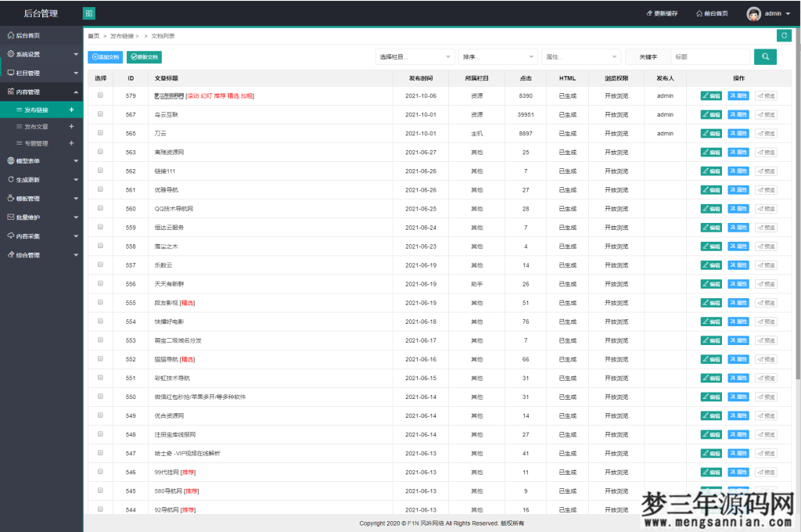This screenshot has height=532, width=801.
Task: Expand the 属性 filter dropdown
Action: pyautogui.click(x=580, y=57)
